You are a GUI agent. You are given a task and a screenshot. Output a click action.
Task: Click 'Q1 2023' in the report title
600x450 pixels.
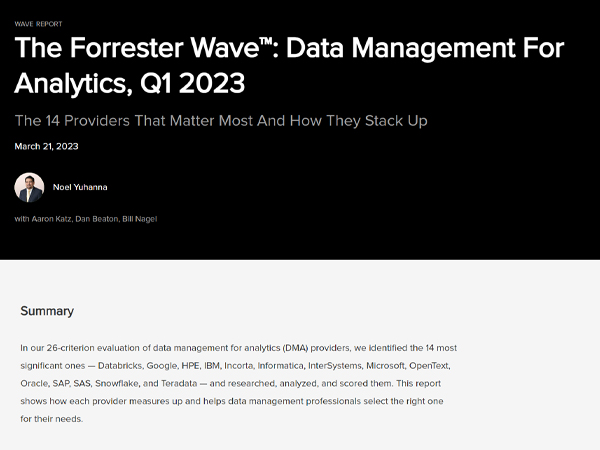click(192, 83)
